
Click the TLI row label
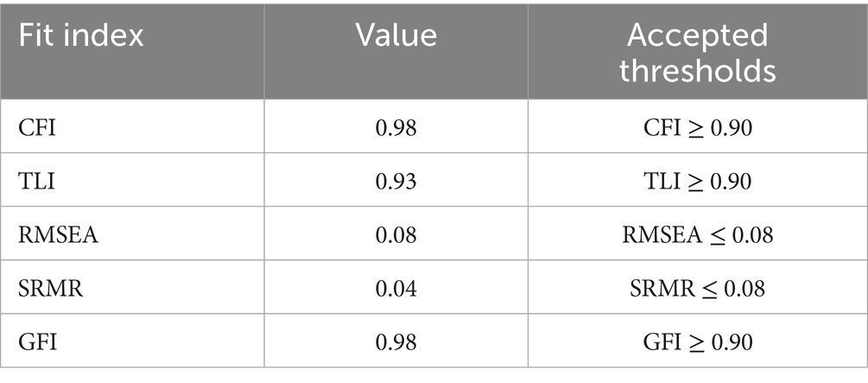(x=33, y=182)
